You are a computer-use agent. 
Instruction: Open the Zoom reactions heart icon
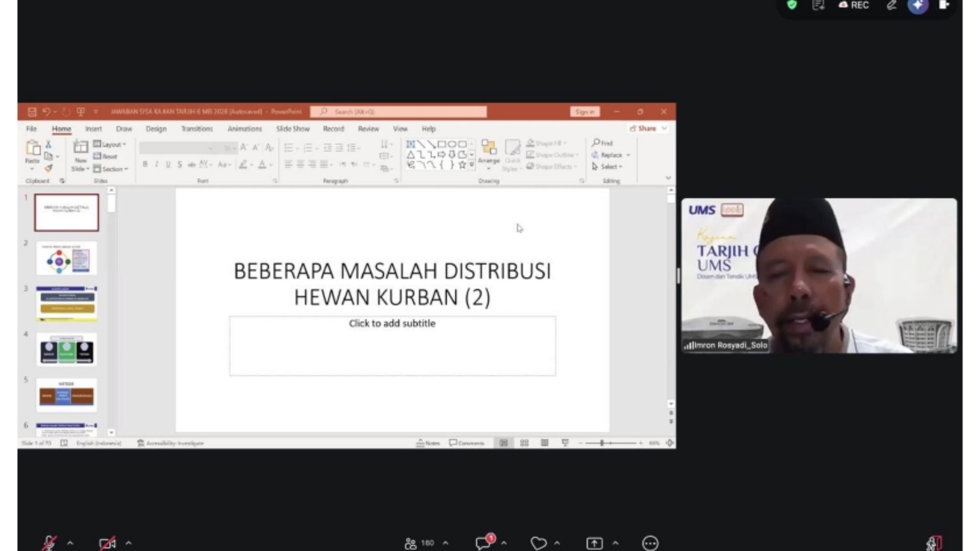[x=538, y=543]
